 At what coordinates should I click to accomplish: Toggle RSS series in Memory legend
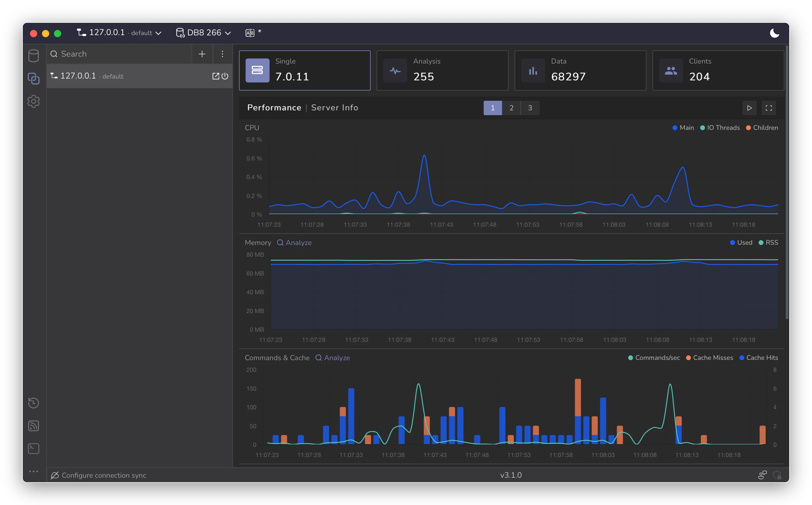(x=768, y=243)
